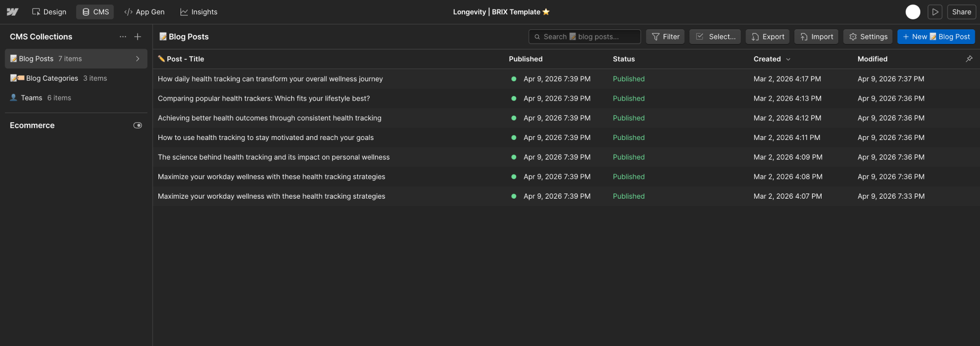The height and width of the screenshot is (346, 980).
Task: Click the Webflow logo icon
Action: (x=13, y=12)
